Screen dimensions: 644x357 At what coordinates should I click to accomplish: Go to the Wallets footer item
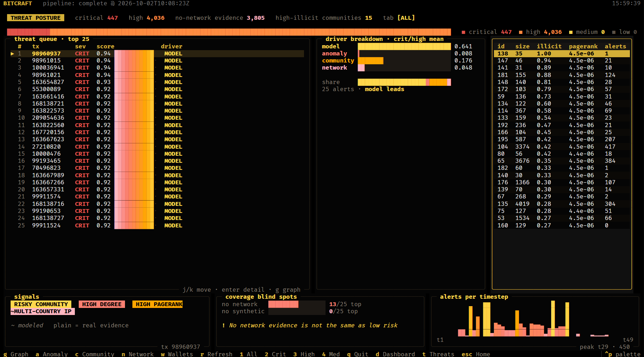[x=177, y=354]
